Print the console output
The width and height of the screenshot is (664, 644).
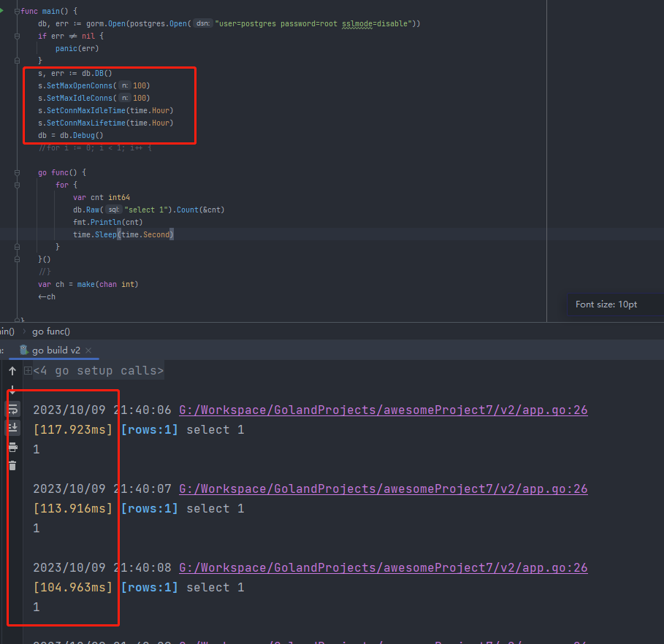click(x=12, y=447)
